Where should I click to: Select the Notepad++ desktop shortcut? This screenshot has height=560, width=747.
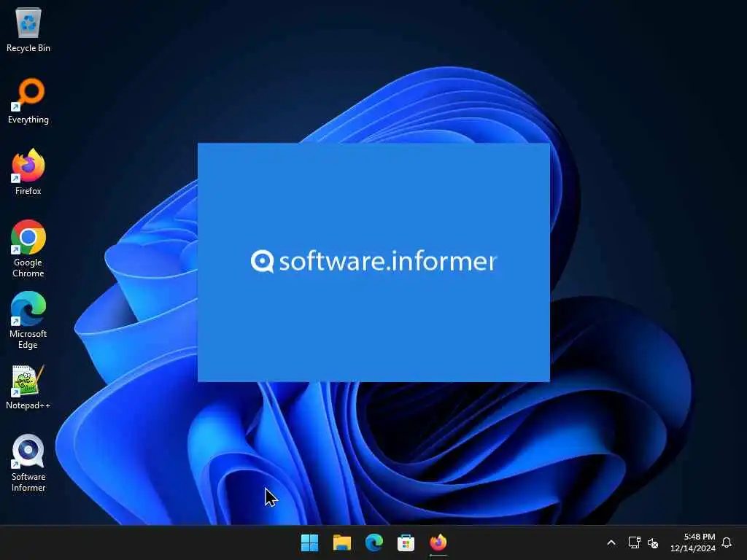[x=28, y=386]
